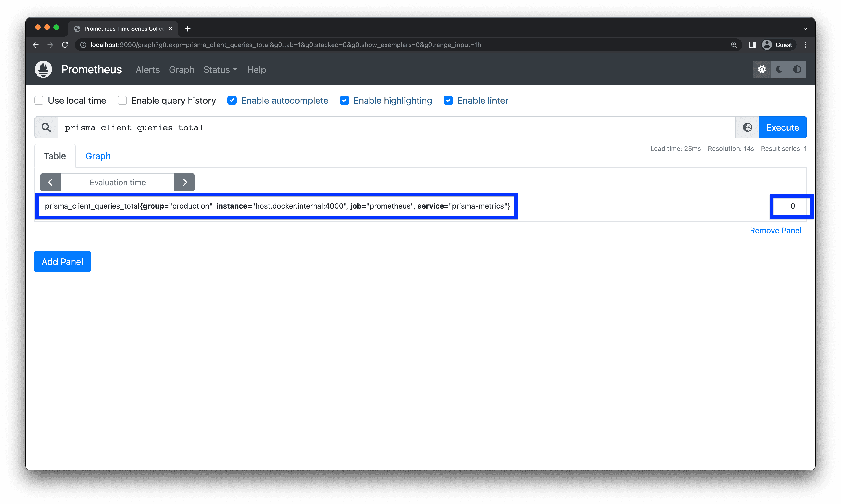Disable the Enable linter checkbox
The height and width of the screenshot is (504, 841).
[x=448, y=100]
